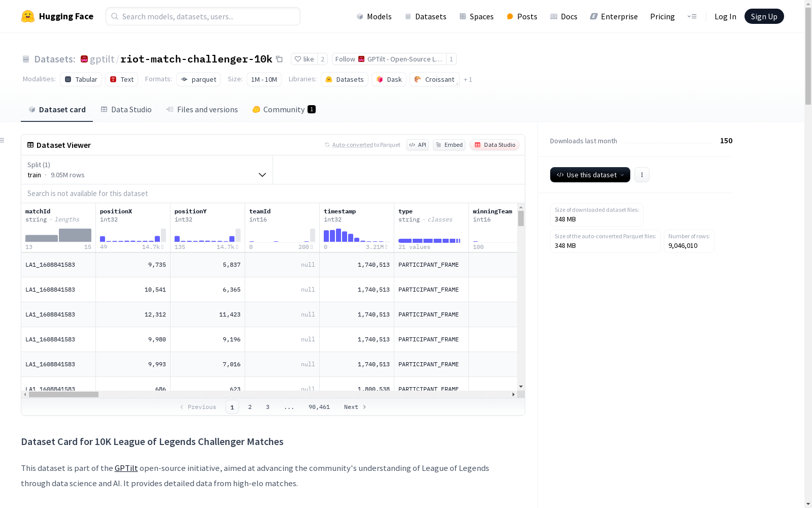Open the three-dot more options button
The width and height of the screenshot is (812, 508).
pyautogui.click(x=642, y=175)
